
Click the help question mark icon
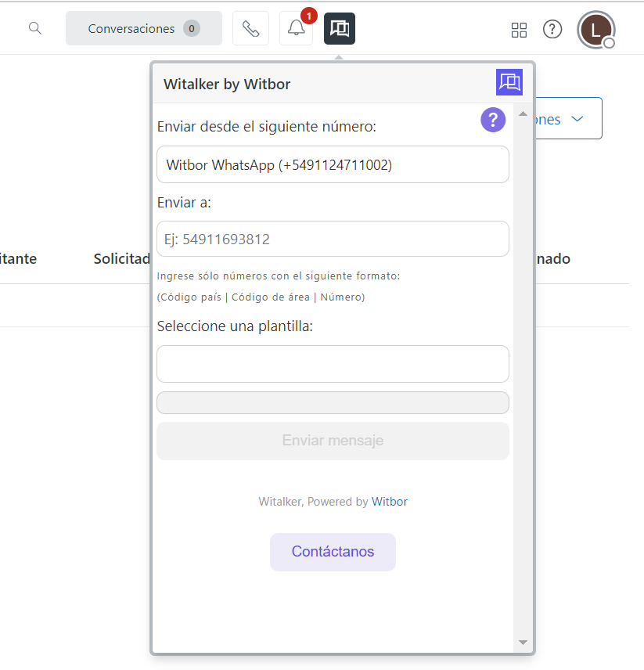click(552, 29)
